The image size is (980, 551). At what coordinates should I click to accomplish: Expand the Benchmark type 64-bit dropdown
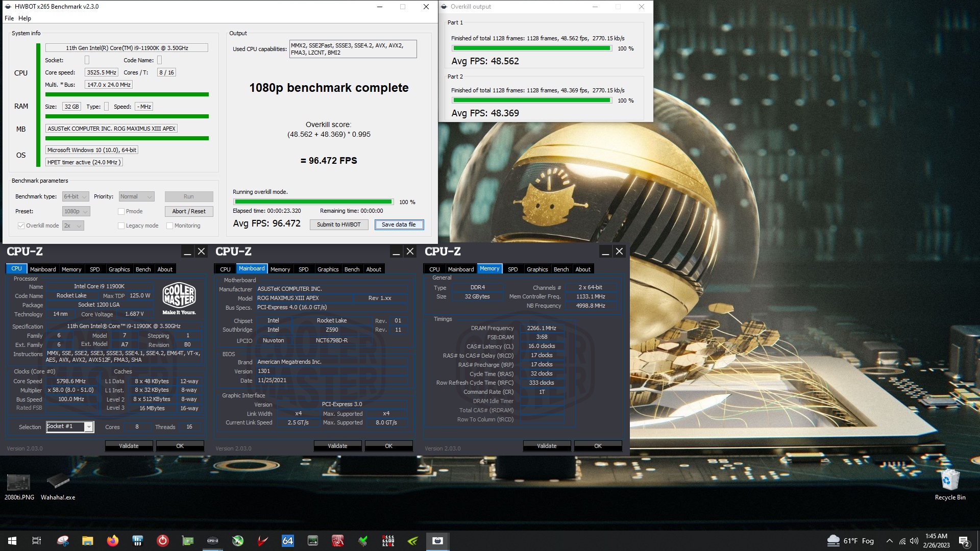point(76,196)
